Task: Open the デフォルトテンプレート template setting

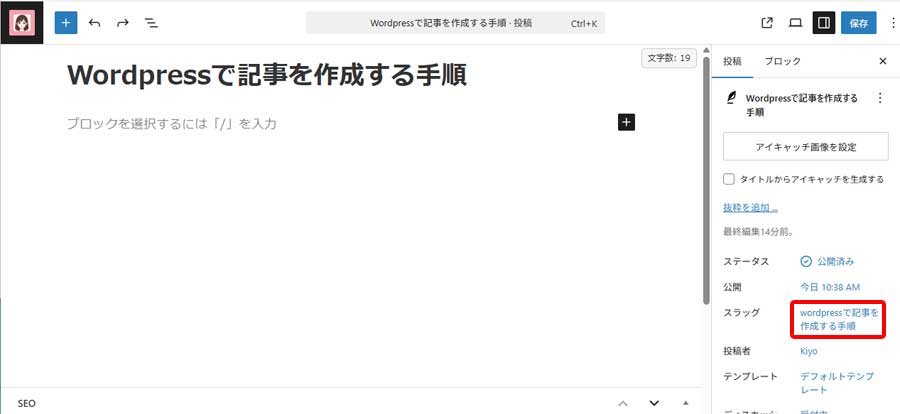Action: 837,383
